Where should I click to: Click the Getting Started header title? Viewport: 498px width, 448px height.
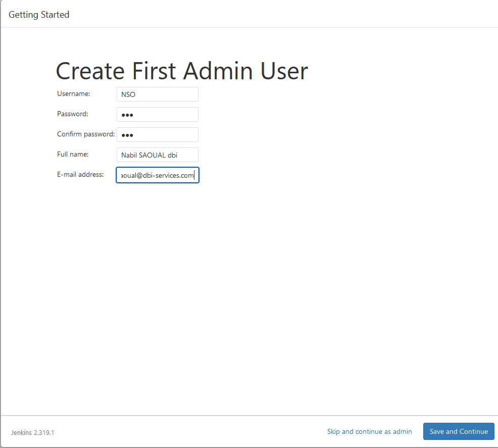tap(39, 15)
